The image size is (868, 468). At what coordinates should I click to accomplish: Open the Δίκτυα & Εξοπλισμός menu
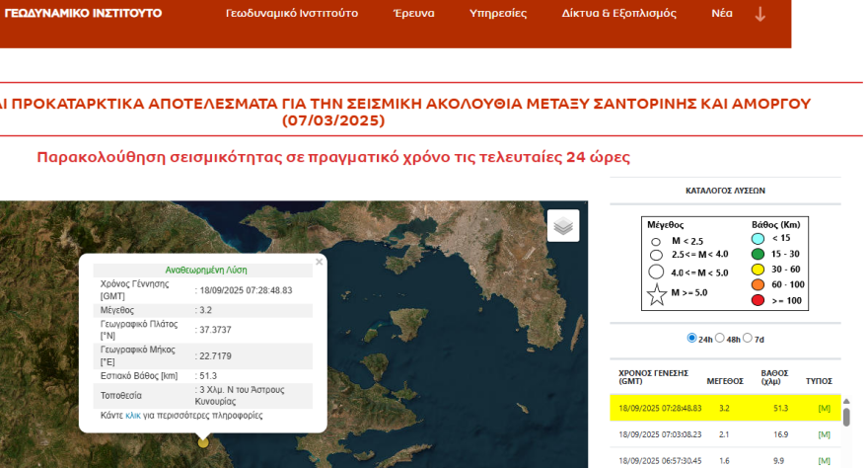click(618, 13)
